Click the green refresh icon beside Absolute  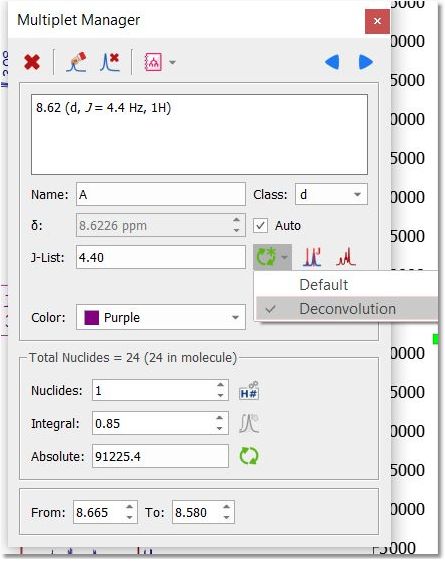tap(249, 456)
